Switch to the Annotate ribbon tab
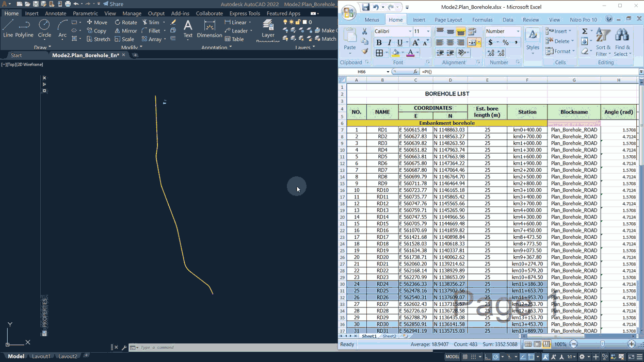 click(x=55, y=13)
